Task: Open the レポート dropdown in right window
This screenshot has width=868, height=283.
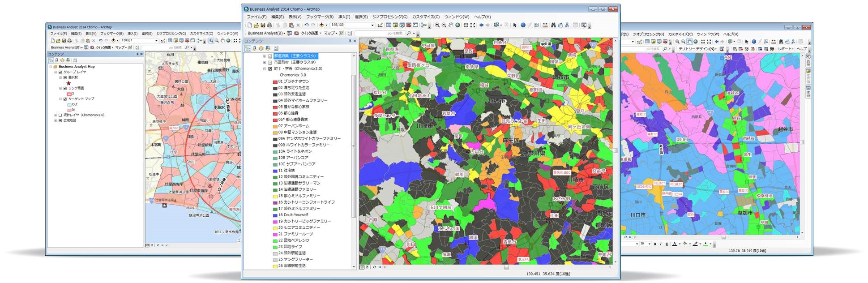Action: 786,49
